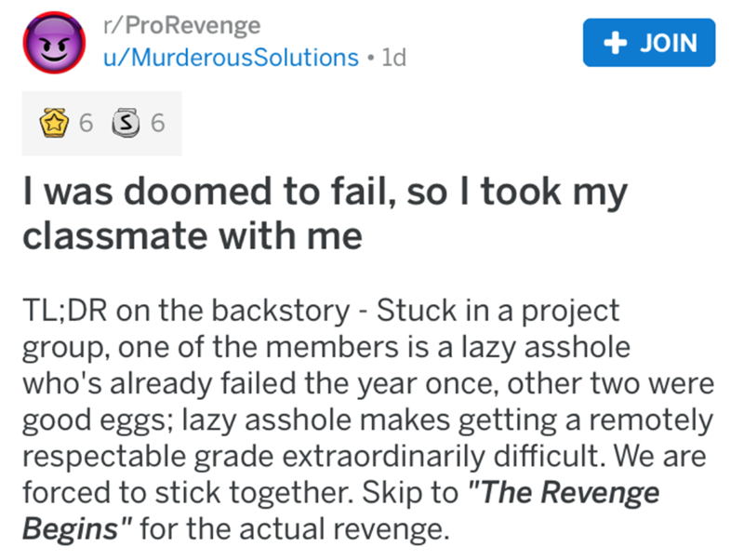
Task: Click the silver award count number
Action: [155, 121]
